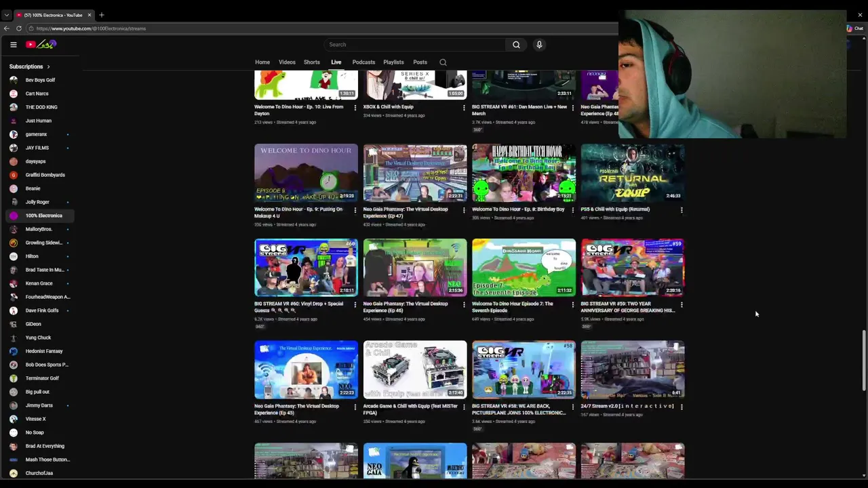Open options for Arcade Game & Chill video
This screenshot has width=868, height=488.
click(x=464, y=407)
